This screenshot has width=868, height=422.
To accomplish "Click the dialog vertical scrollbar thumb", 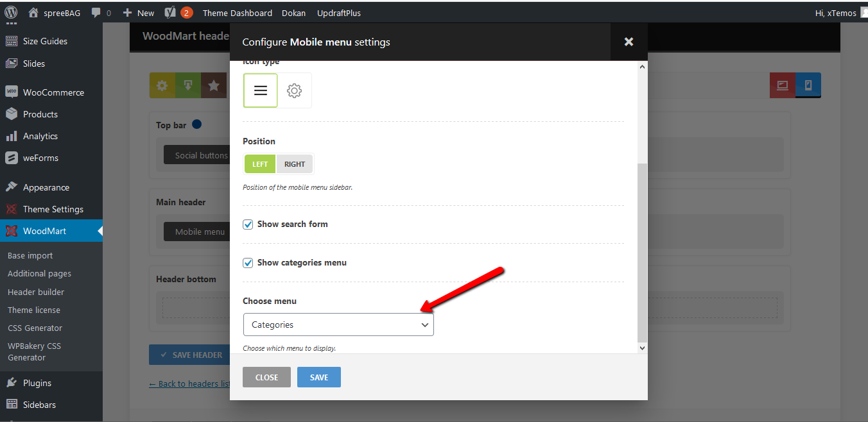I will click(642, 253).
